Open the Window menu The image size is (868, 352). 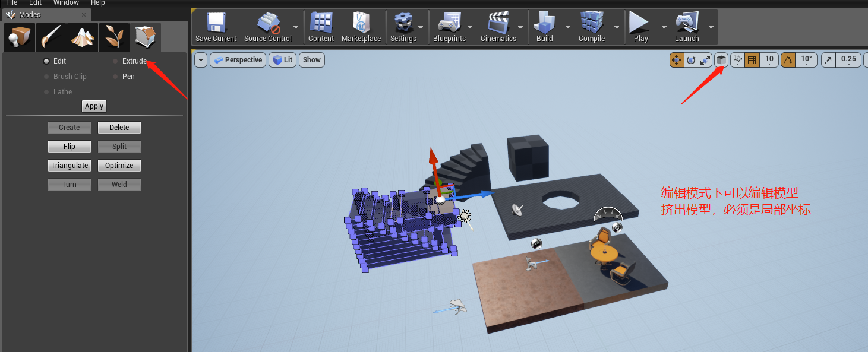coord(66,3)
